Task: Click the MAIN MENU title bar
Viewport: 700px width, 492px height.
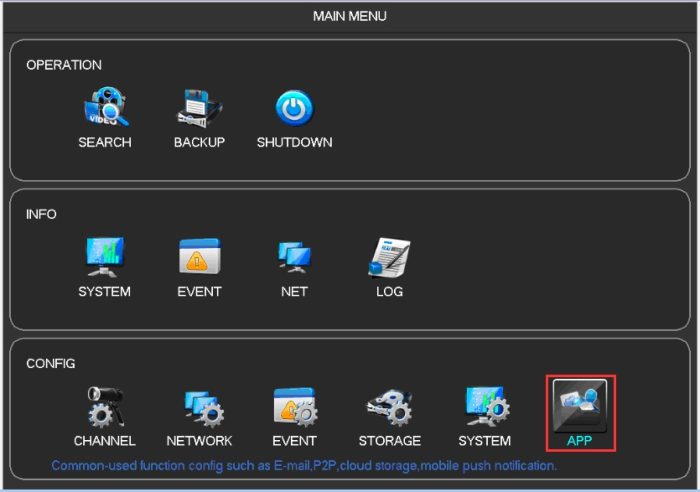Action: 350,16
